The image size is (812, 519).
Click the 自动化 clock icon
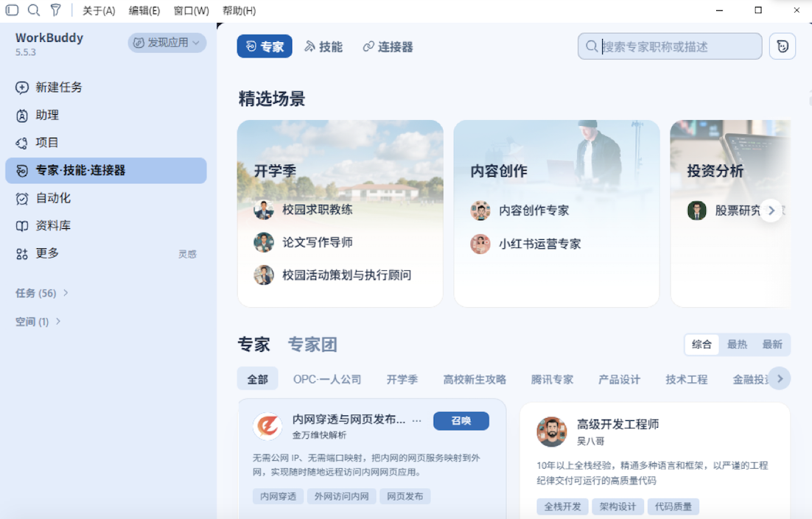(22, 198)
